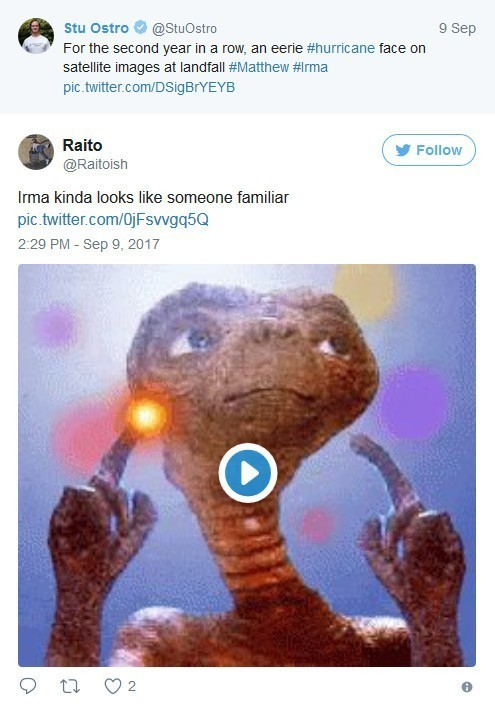
Task: Click Stu Ostro's verified badge
Action: click(141, 27)
